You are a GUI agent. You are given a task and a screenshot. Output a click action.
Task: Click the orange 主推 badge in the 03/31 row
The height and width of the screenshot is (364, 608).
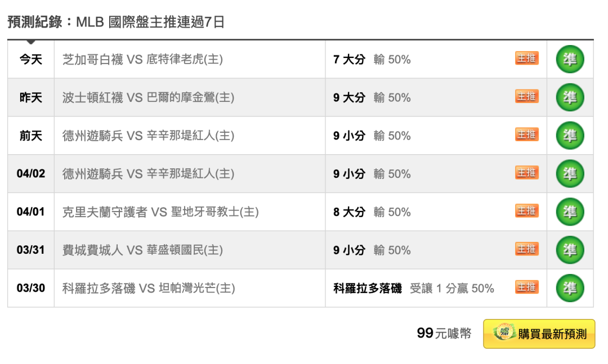(526, 249)
